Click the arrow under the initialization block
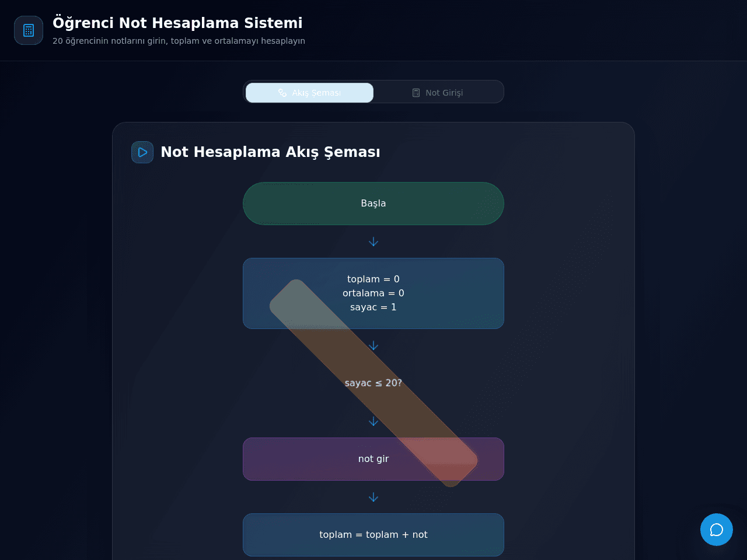747x560 pixels. pos(373,345)
